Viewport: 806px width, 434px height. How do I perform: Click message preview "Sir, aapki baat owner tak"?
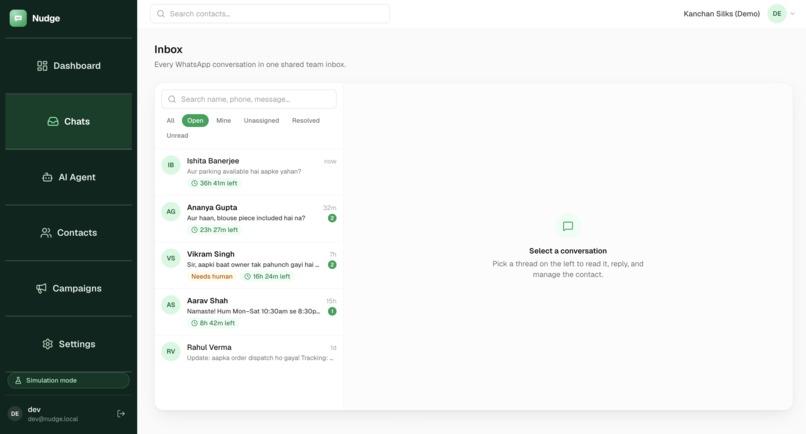pyautogui.click(x=253, y=265)
